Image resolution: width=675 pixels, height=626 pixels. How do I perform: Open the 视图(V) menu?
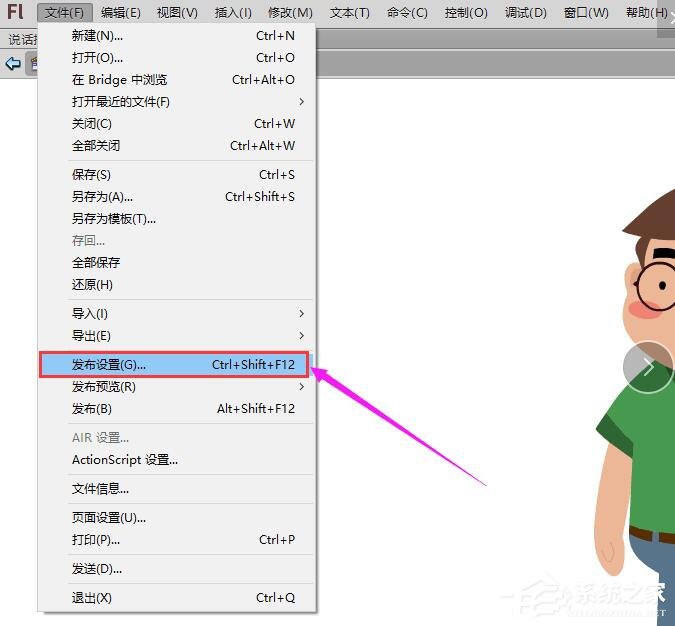pyautogui.click(x=177, y=13)
